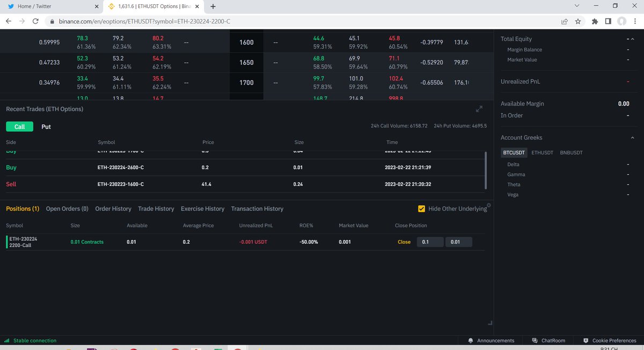The image size is (644, 350).
Task: Click the Cookie Preferences icon
Action: [586, 341]
